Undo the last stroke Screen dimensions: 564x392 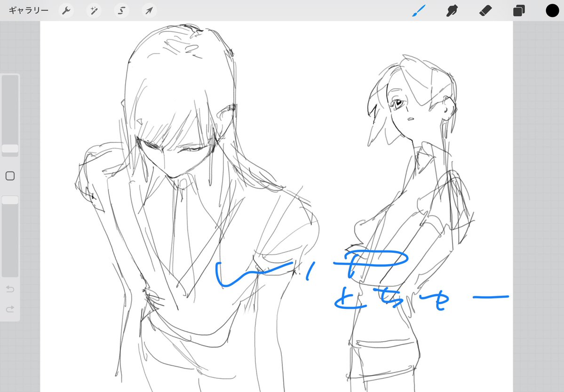(10, 289)
